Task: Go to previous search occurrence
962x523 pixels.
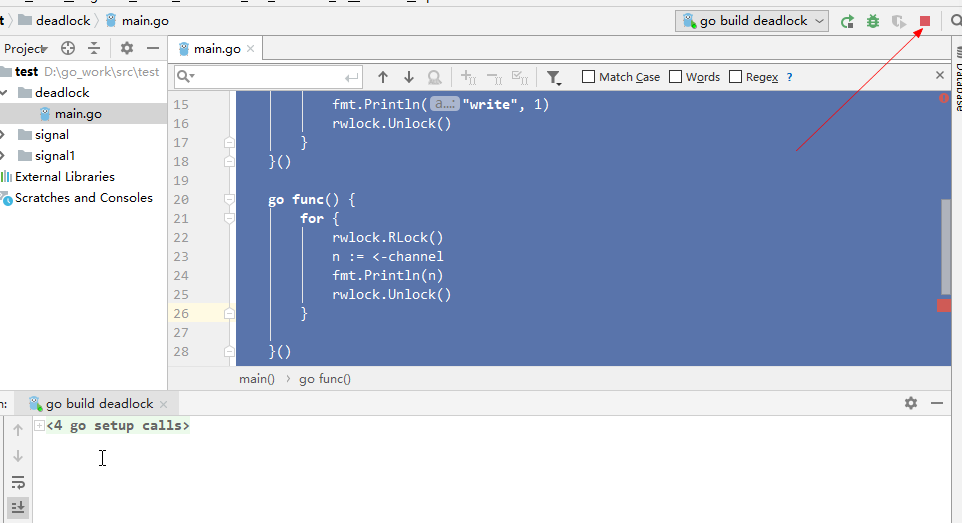Action: (x=383, y=77)
